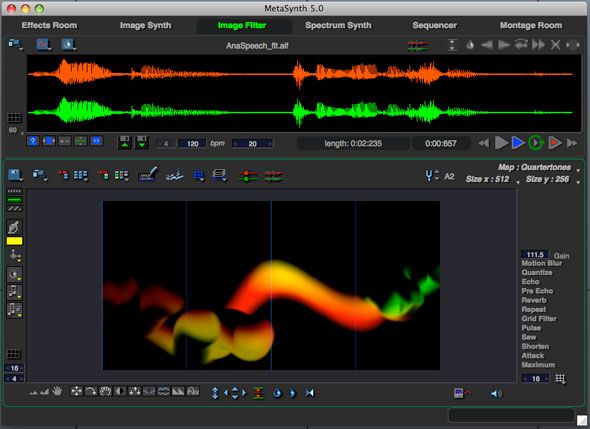Image resolution: width=590 pixels, height=429 pixels.
Task: Select the green solid line brush mode
Action: [x=14, y=200]
